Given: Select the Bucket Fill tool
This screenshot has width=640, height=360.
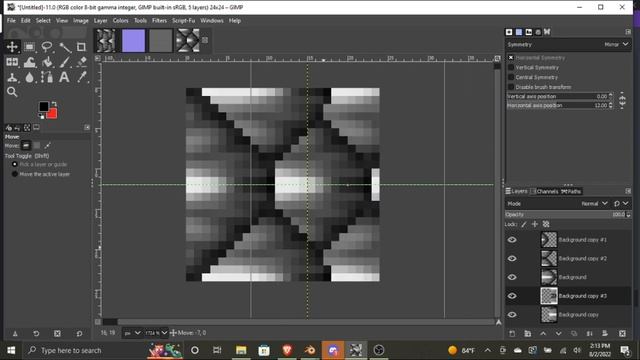Looking at the screenshot, I should pyautogui.click(x=47, y=62).
